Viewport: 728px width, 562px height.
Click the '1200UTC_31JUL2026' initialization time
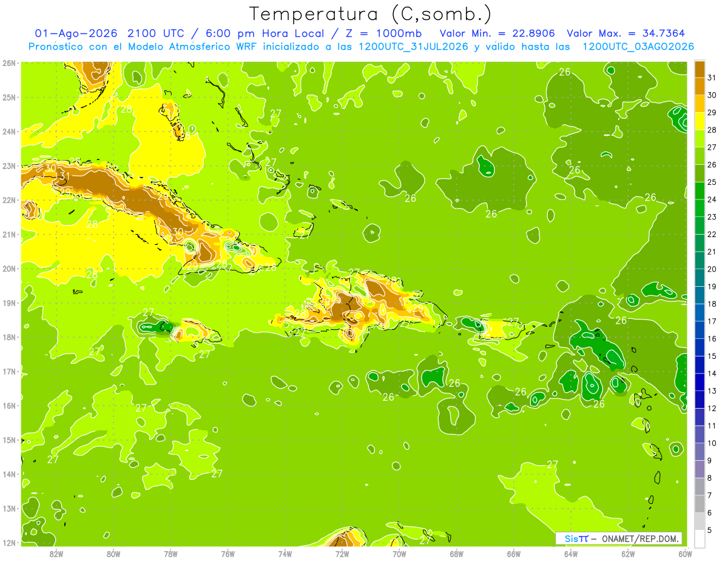411,47
